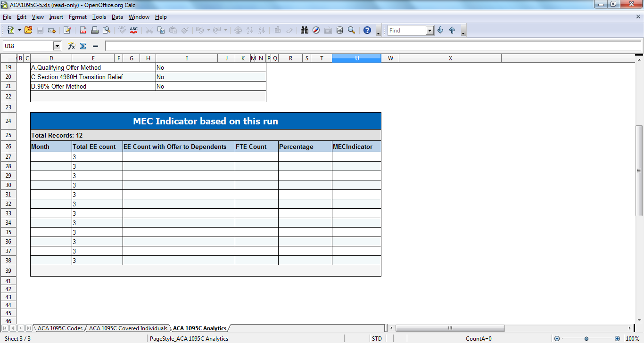Open OpenOffice Help question-mark icon
644x343 pixels.
click(x=367, y=30)
